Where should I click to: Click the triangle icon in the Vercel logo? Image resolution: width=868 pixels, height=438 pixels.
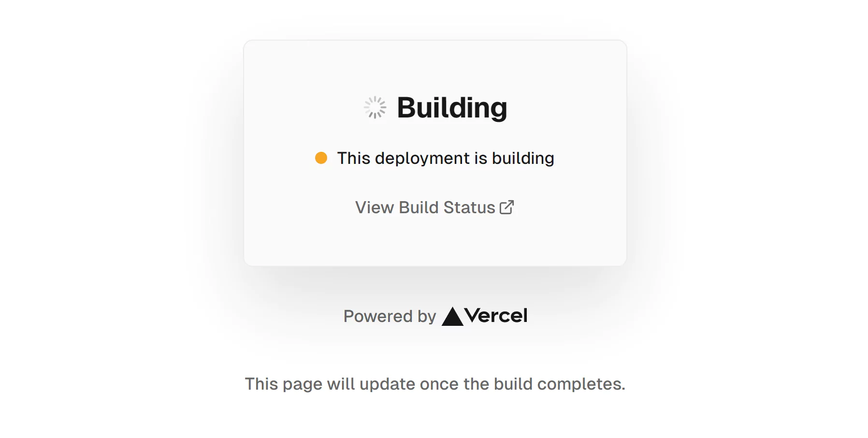(x=452, y=315)
